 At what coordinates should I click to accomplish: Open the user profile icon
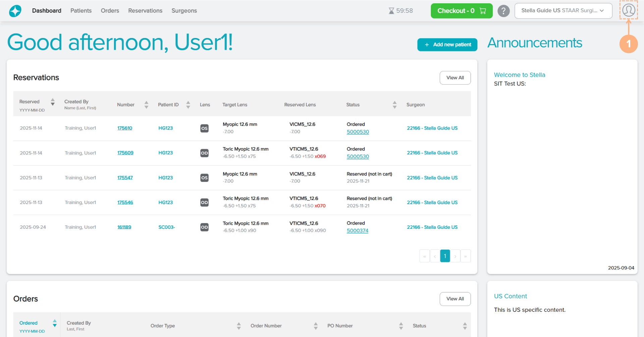pyautogui.click(x=628, y=10)
